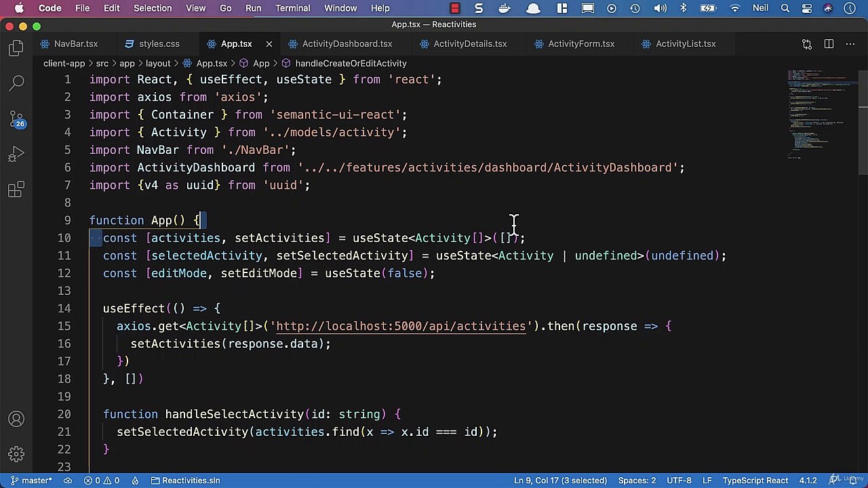868x488 pixels.
Task: Open the Selection menu
Action: [x=153, y=8]
